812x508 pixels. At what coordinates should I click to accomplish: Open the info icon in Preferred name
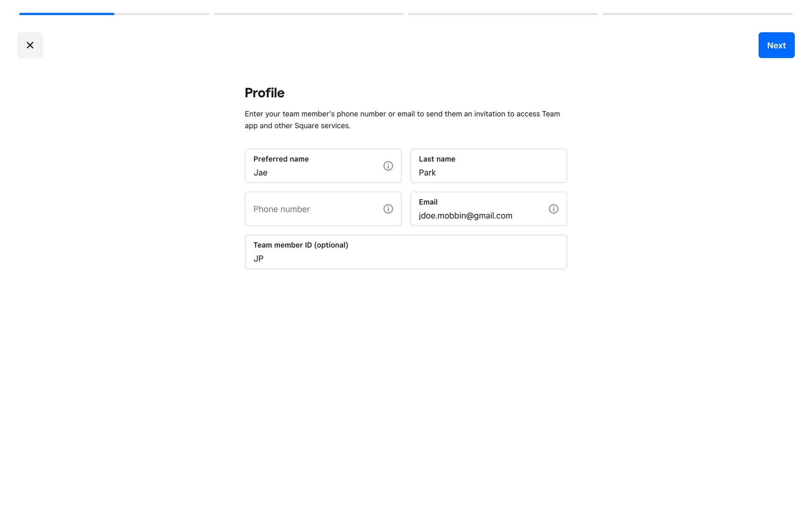tap(388, 166)
